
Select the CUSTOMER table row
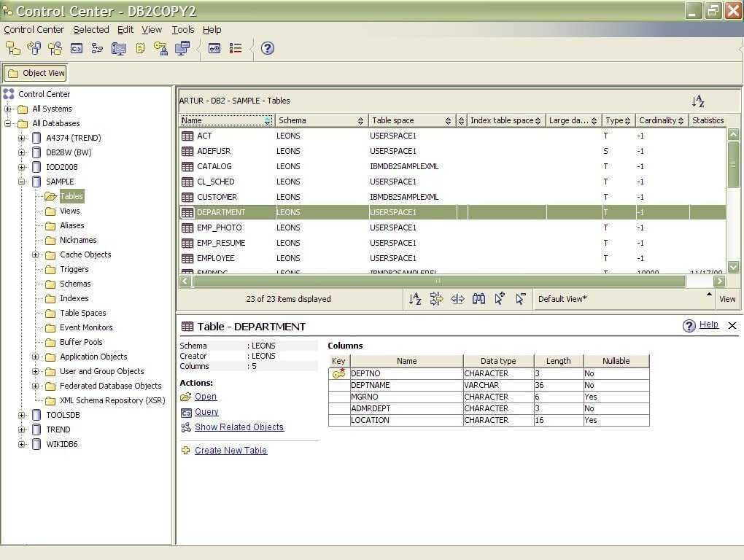(x=453, y=198)
